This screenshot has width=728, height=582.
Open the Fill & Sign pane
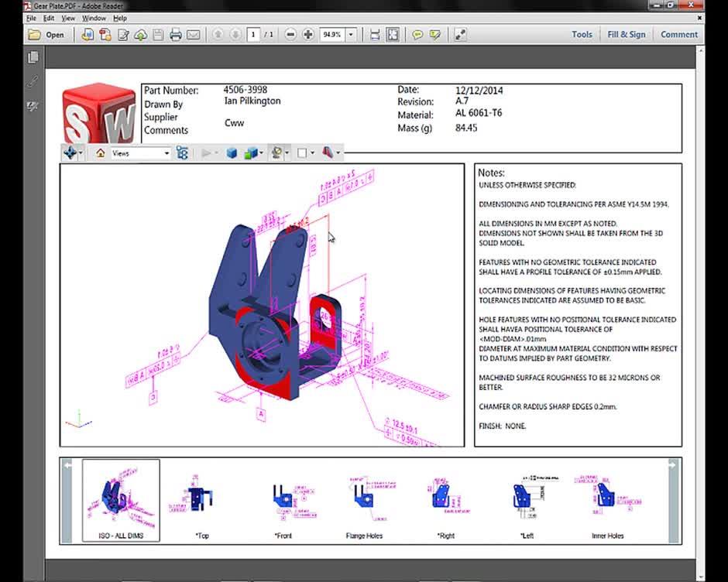tap(626, 34)
